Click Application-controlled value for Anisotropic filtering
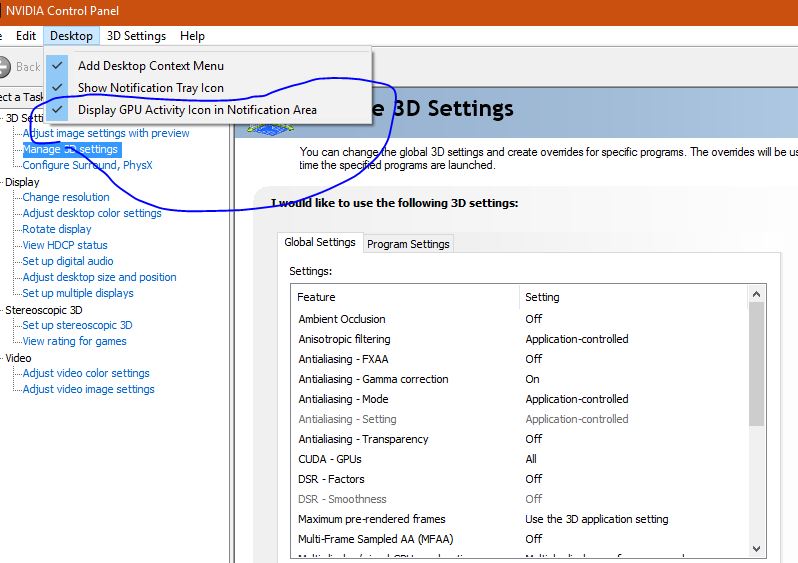This screenshot has height=563, width=798. tap(577, 339)
